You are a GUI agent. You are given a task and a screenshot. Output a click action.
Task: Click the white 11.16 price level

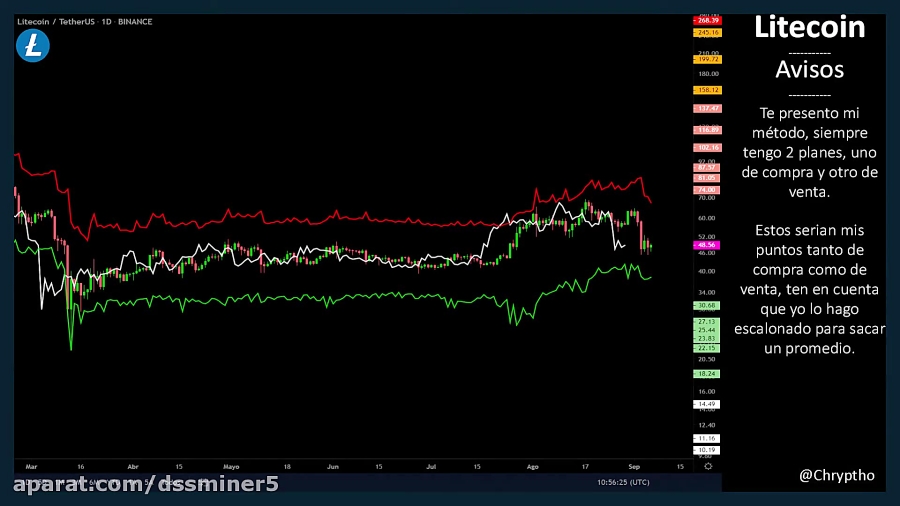coord(706,438)
